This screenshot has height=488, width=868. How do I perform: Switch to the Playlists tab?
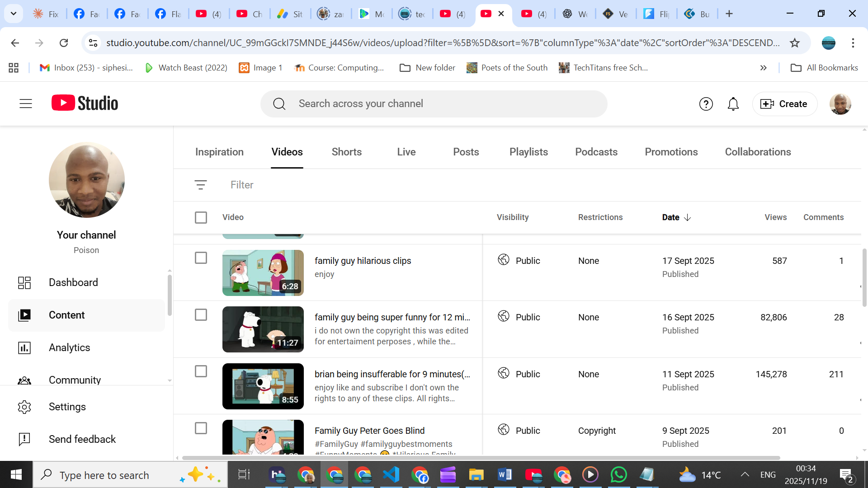(x=528, y=152)
